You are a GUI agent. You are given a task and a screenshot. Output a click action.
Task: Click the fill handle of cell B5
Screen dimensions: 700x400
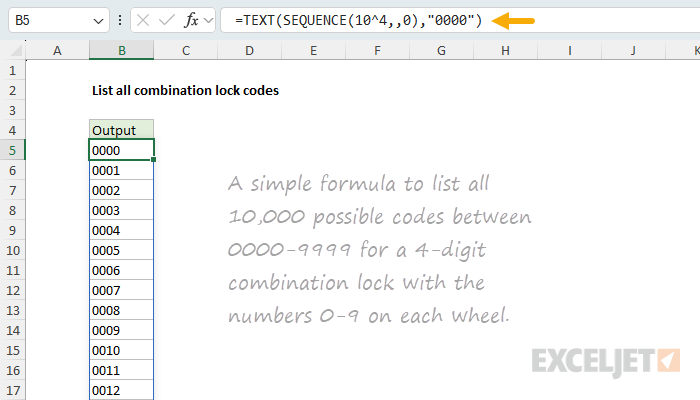click(x=154, y=159)
